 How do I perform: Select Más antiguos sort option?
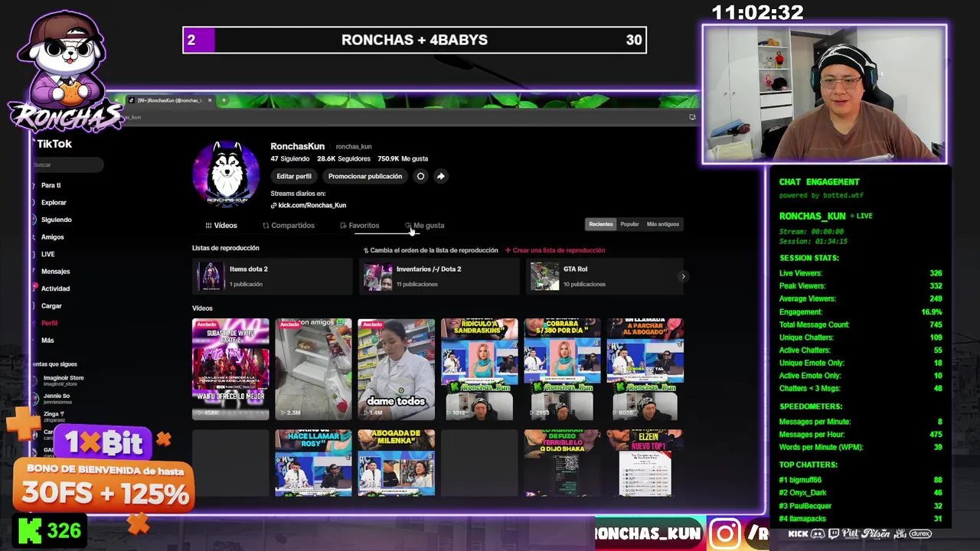pyautogui.click(x=663, y=224)
